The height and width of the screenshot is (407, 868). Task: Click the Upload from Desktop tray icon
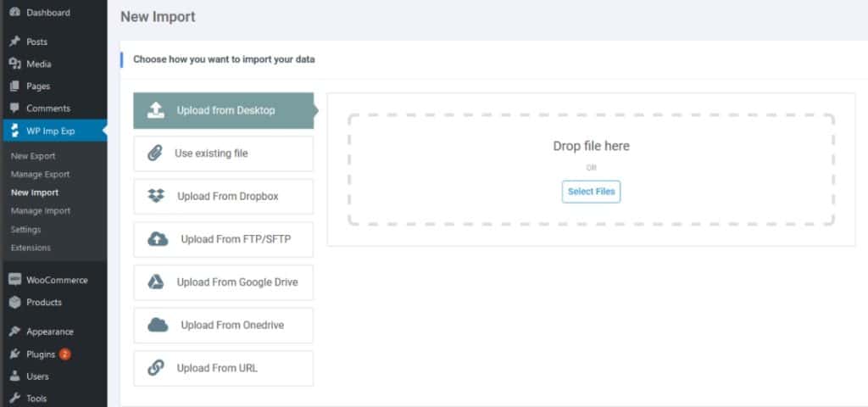coord(156,110)
